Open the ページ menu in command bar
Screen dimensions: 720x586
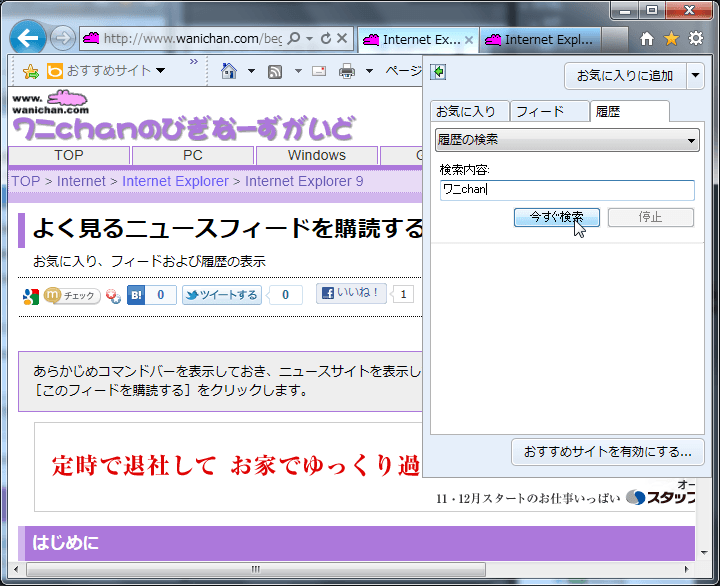click(x=404, y=71)
